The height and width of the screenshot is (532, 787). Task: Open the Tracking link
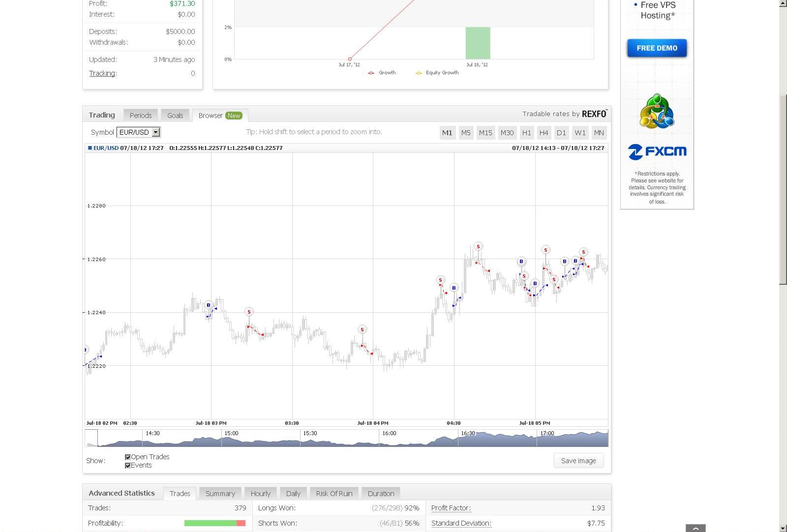click(x=102, y=73)
